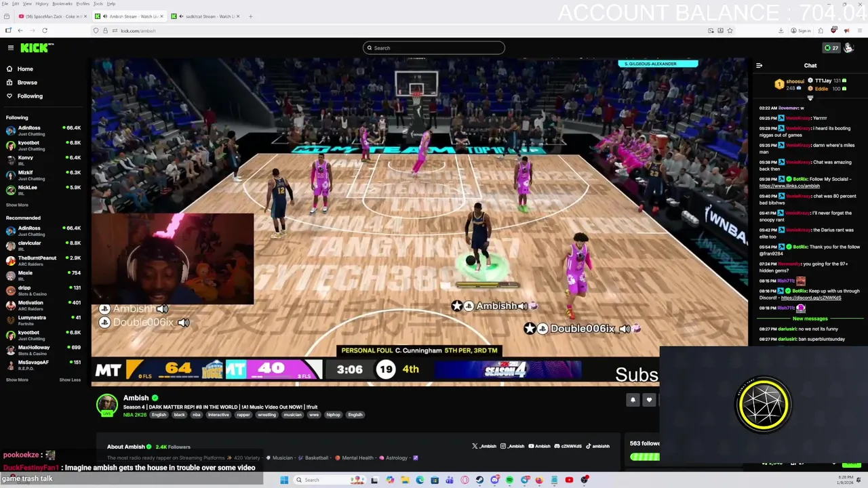
Task: Expand Show More under Following
Action: [17, 205]
